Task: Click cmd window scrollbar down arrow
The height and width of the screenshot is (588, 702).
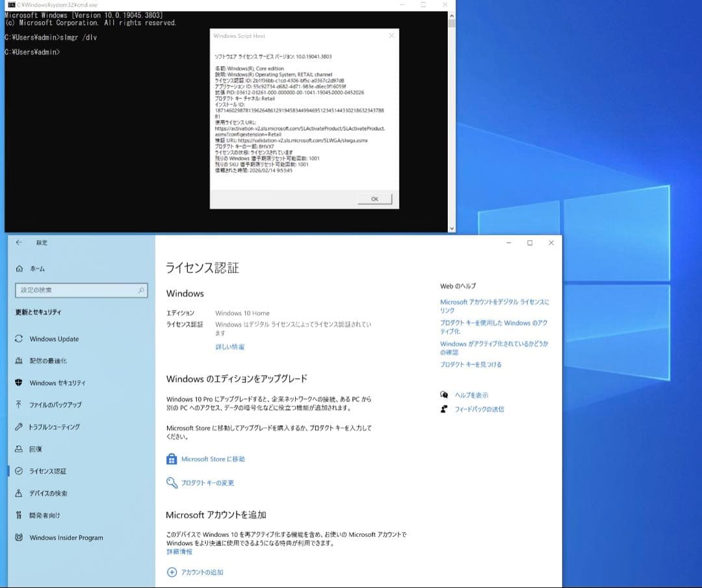Action: pyautogui.click(x=452, y=228)
